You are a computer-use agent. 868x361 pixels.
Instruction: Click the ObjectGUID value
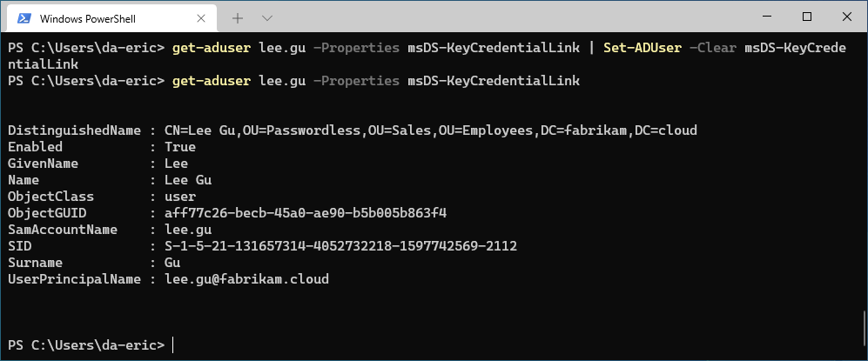306,213
